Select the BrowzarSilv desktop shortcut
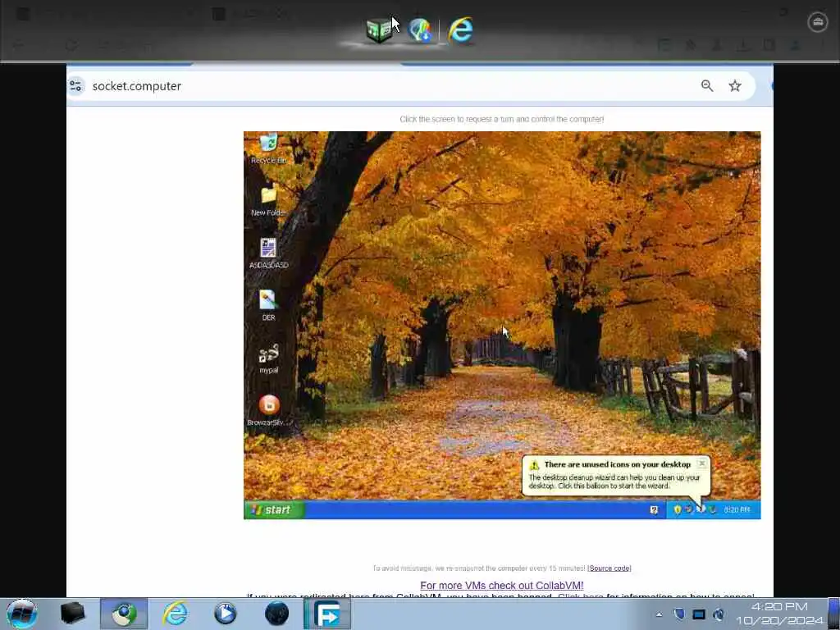Image resolution: width=840 pixels, height=630 pixels. point(269,410)
